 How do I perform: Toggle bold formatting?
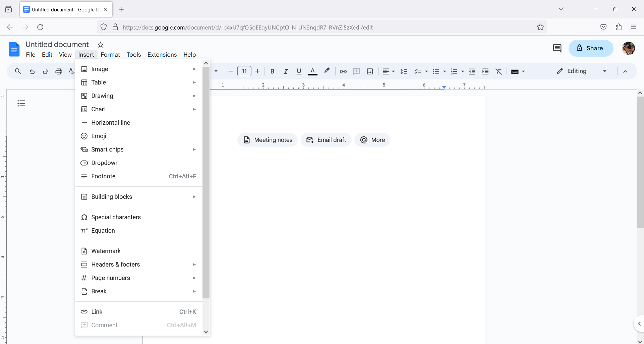(x=272, y=71)
